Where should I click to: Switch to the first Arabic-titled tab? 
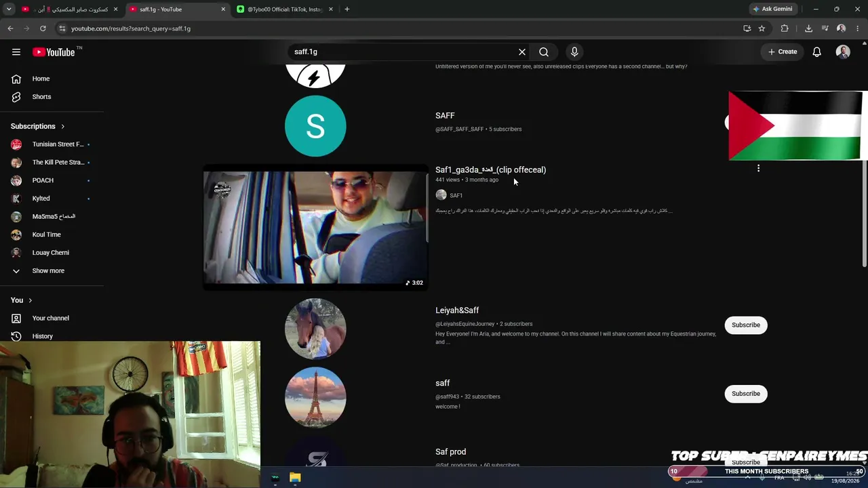[70, 9]
